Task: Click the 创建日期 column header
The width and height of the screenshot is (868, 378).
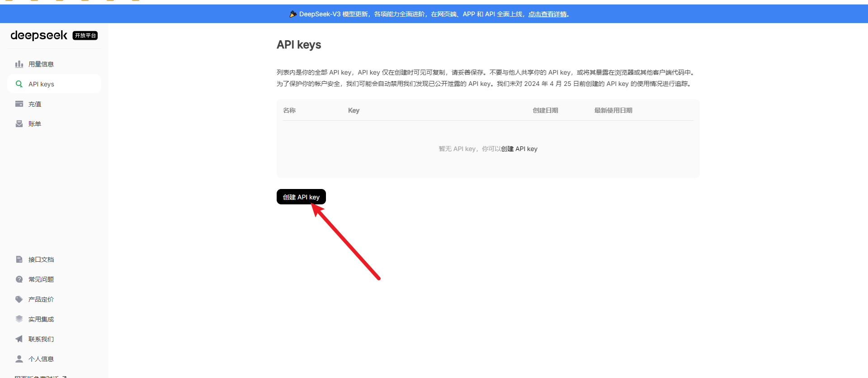Action: click(545, 110)
